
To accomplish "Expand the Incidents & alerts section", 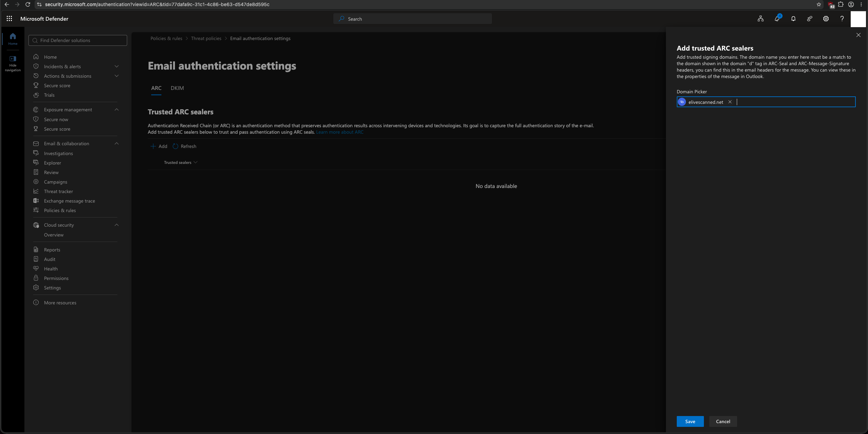I will [117, 67].
